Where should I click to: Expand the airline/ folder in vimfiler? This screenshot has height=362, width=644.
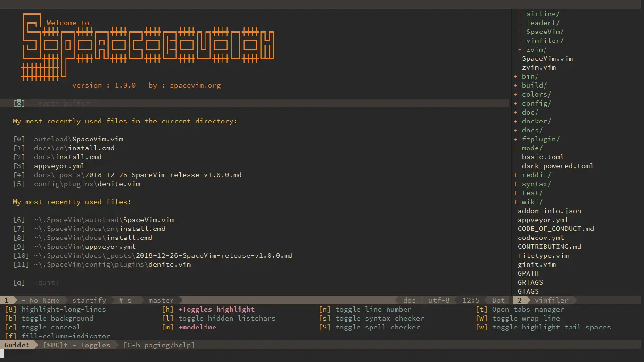(541, 14)
